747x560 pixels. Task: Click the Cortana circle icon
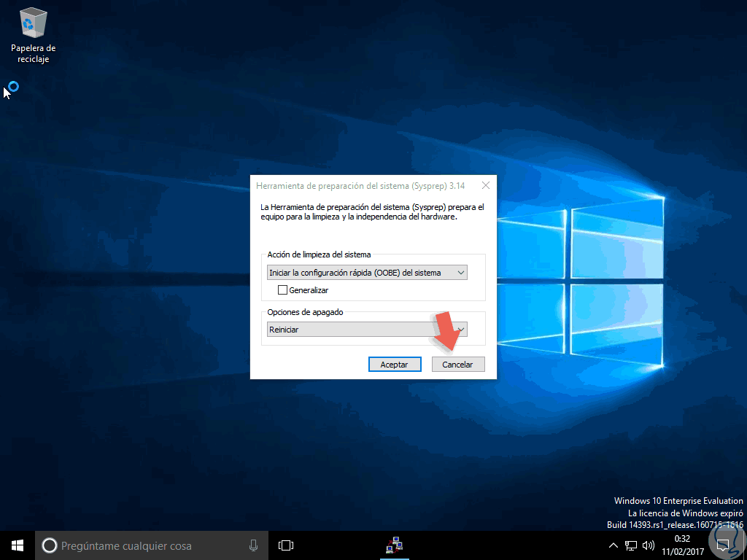pyautogui.click(x=49, y=545)
